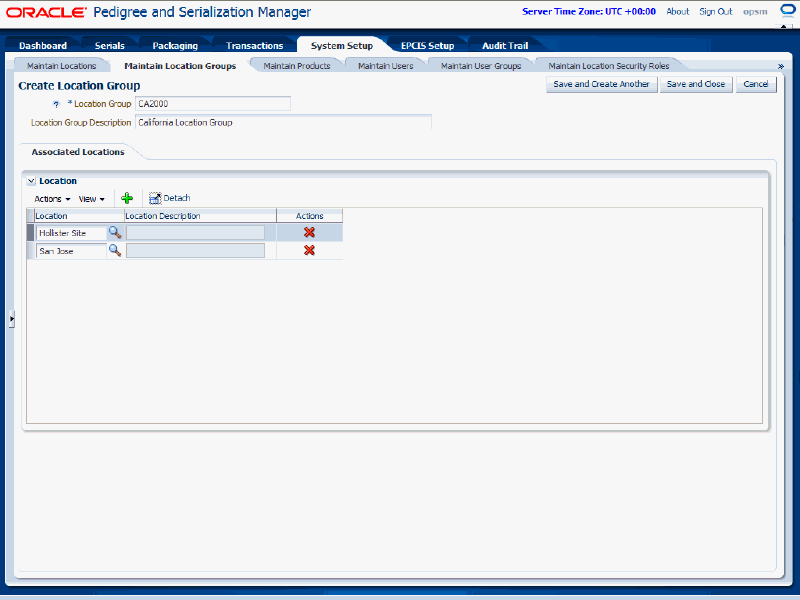Open the Maintain User Groups sub-tab
Image resolution: width=800 pixels, height=600 pixels.
coord(481,66)
